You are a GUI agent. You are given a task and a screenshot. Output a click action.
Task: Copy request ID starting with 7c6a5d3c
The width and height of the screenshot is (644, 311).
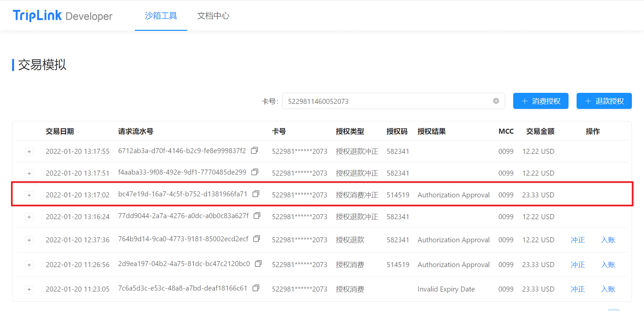click(256, 288)
